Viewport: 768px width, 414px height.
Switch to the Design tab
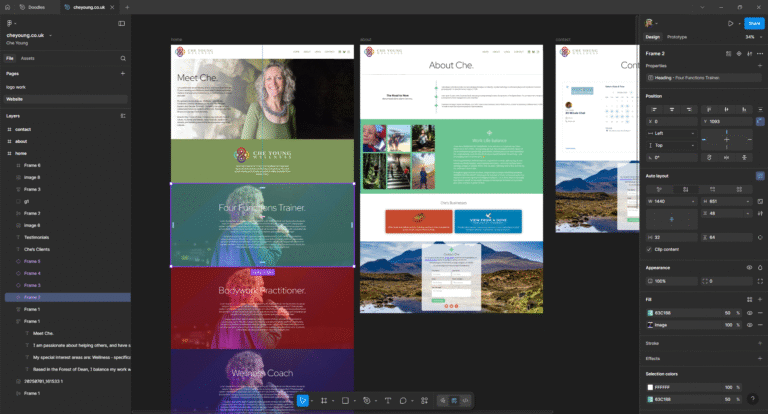[652, 37]
